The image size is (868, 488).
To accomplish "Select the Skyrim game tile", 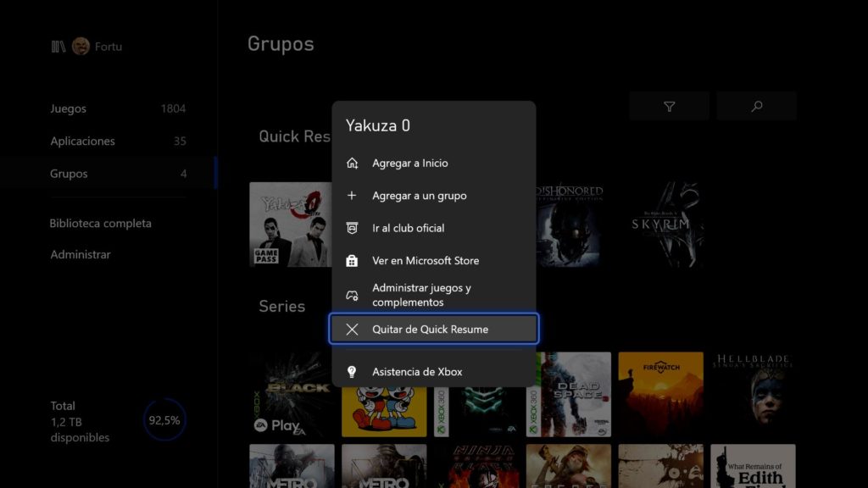I will point(661,225).
